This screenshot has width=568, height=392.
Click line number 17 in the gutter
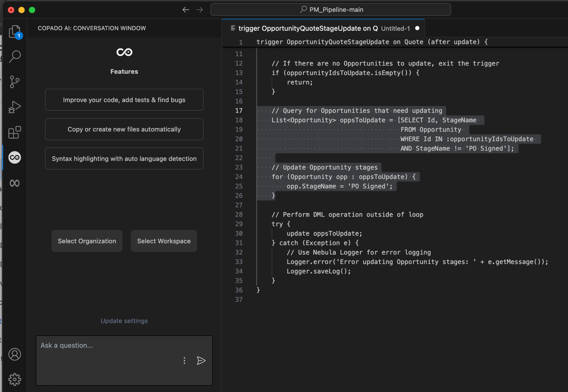point(239,111)
